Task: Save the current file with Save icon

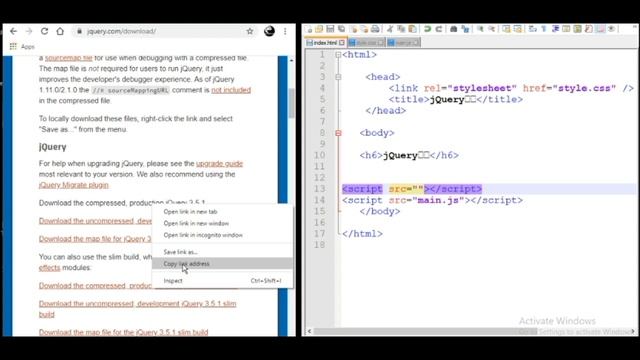Action: click(x=330, y=29)
